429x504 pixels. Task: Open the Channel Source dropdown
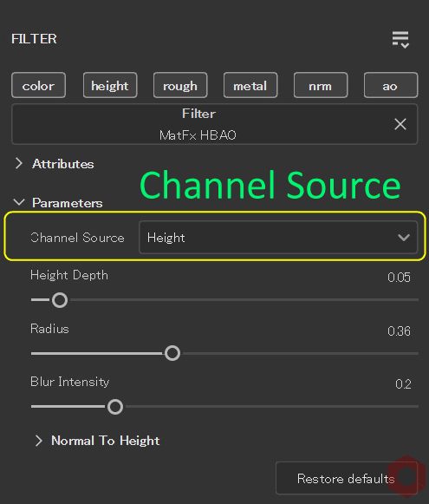pyautogui.click(x=278, y=238)
